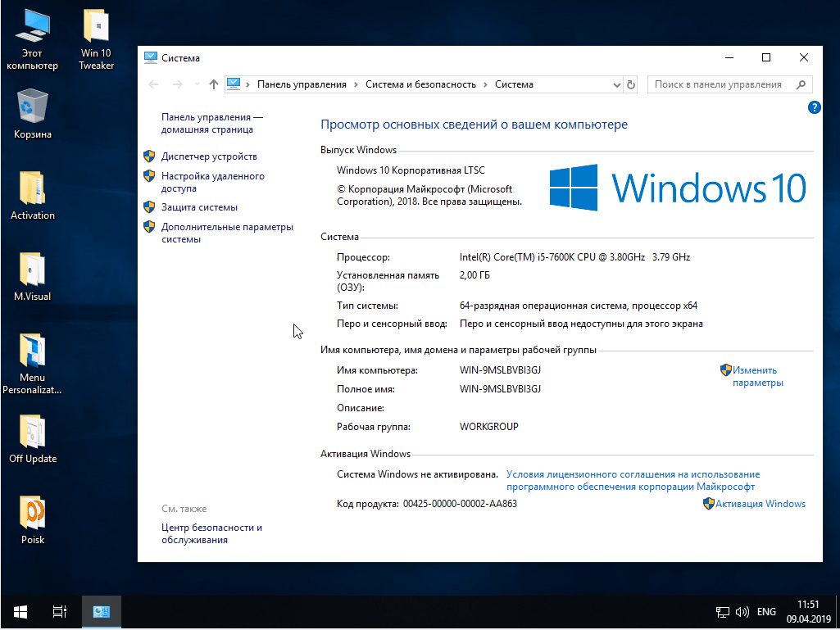Open Task View on the taskbar
840x630 pixels.
point(60,612)
